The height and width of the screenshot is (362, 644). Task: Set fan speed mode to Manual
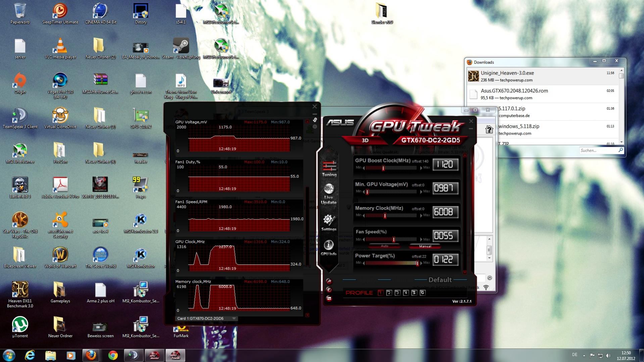click(x=425, y=246)
